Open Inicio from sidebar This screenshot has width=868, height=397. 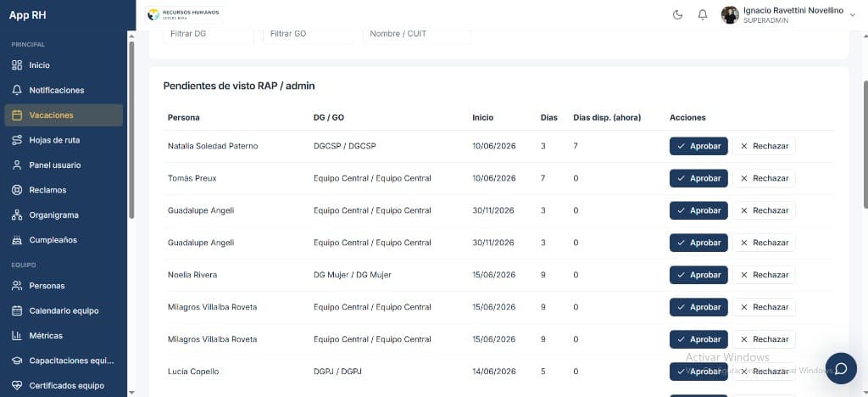click(64, 65)
